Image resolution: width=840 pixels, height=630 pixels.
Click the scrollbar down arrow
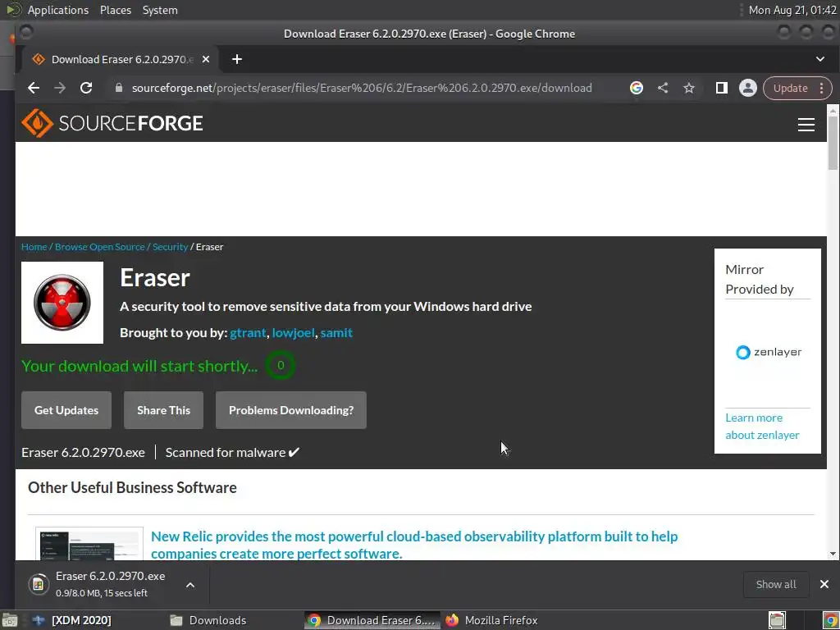833,554
